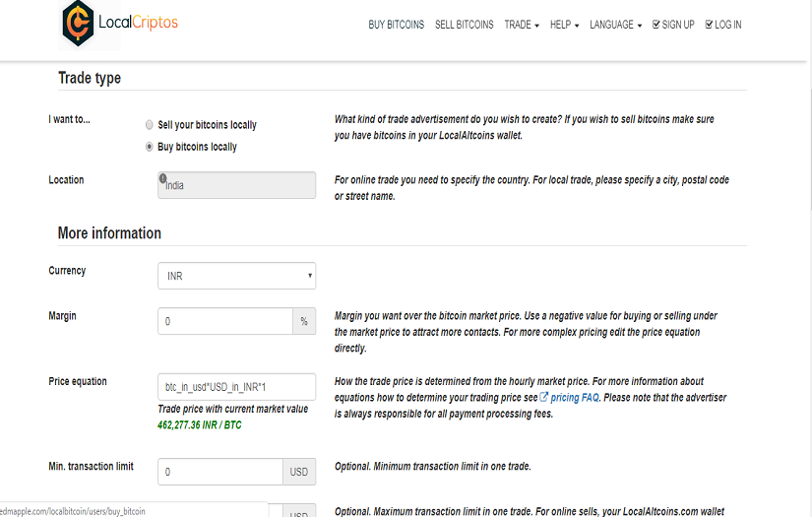This screenshot has width=812, height=517.
Task: Open the Currency INR dropdown
Action: coord(236,276)
